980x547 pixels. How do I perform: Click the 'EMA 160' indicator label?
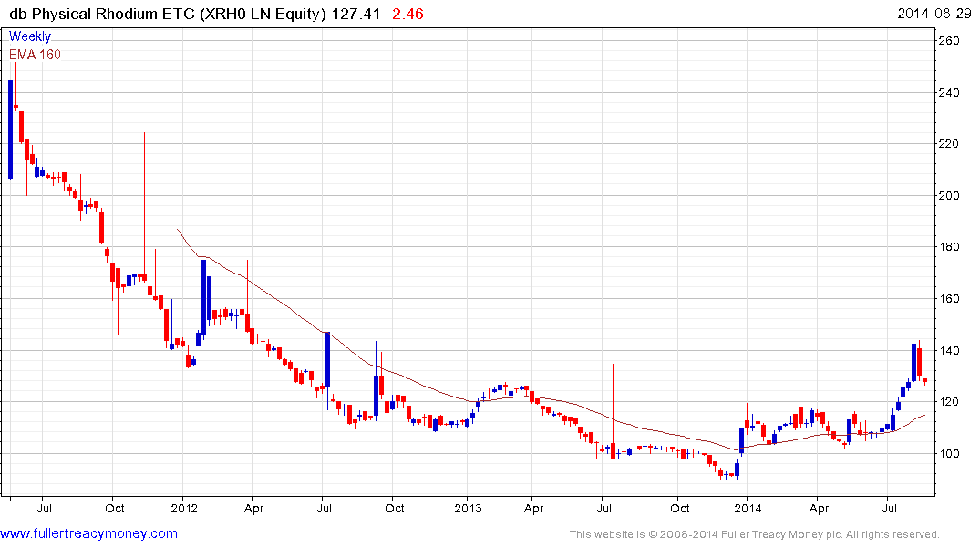(x=35, y=55)
